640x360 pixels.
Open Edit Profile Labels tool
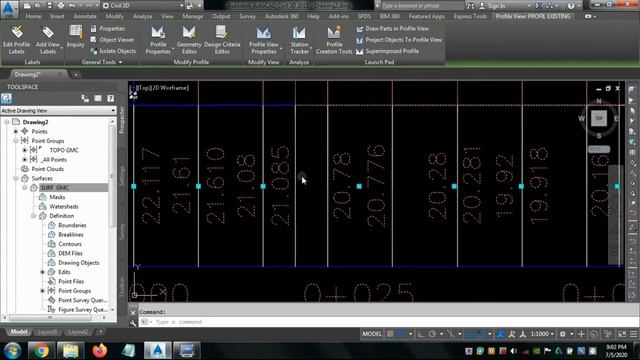(x=16, y=40)
